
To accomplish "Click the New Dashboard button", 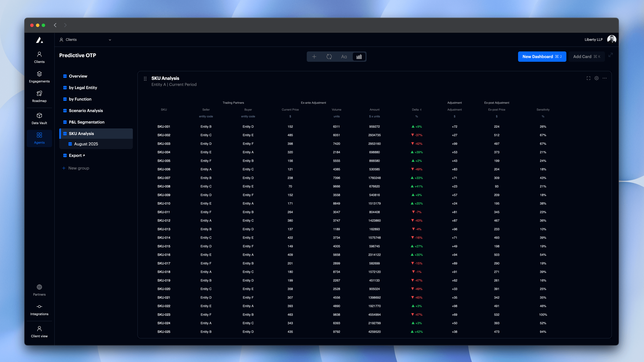I will point(542,57).
